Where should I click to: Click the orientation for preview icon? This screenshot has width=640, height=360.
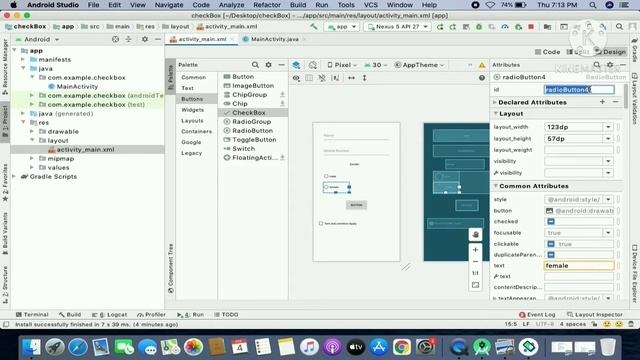pyautogui.click(x=313, y=65)
